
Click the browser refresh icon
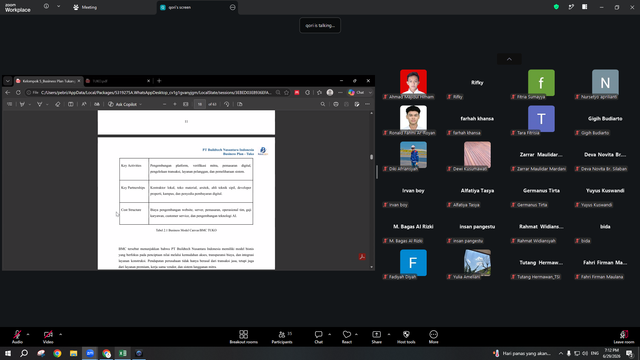(x=18, y=93)
